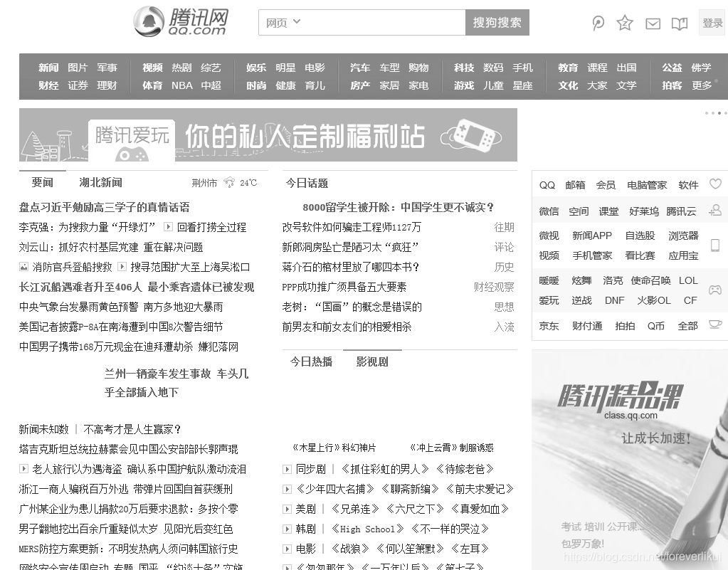Open the Tencent Weibo icon in header
Viewport: 728px width, 570px height.
tap(598, 23)
